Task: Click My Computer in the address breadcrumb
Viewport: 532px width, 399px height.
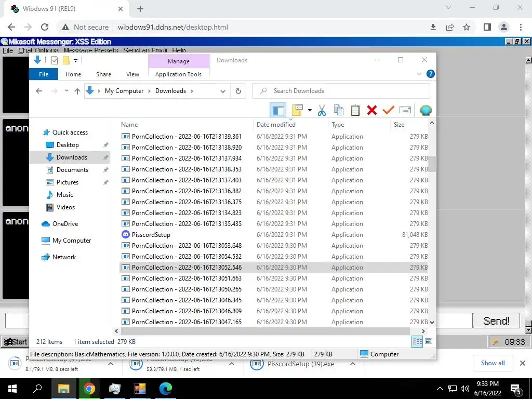Action: click(124, 91)
